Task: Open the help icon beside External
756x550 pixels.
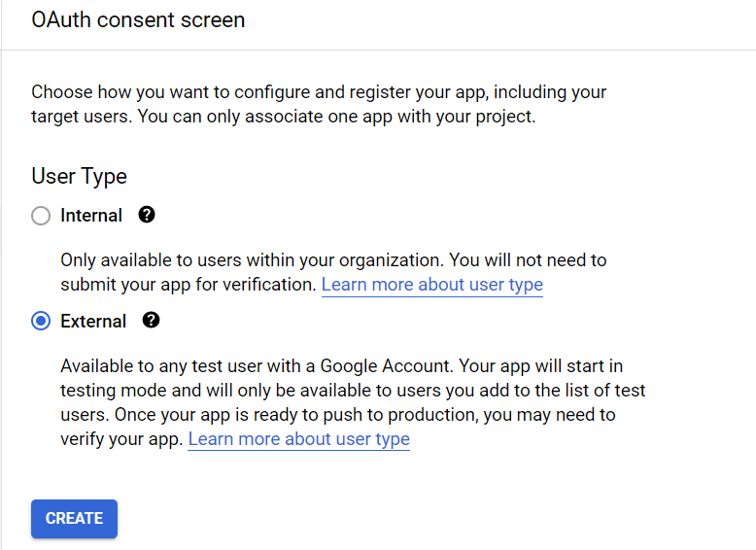Action: [x=151, y=320]
